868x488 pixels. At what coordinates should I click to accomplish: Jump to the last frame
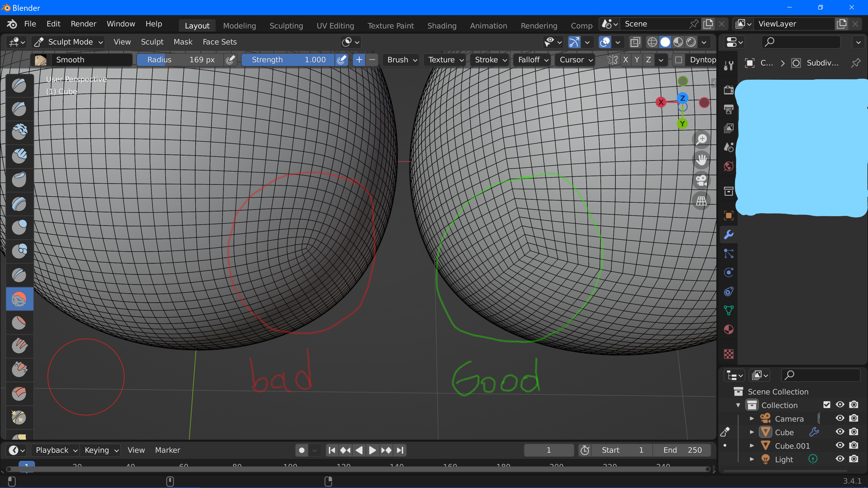click(400, 450)
